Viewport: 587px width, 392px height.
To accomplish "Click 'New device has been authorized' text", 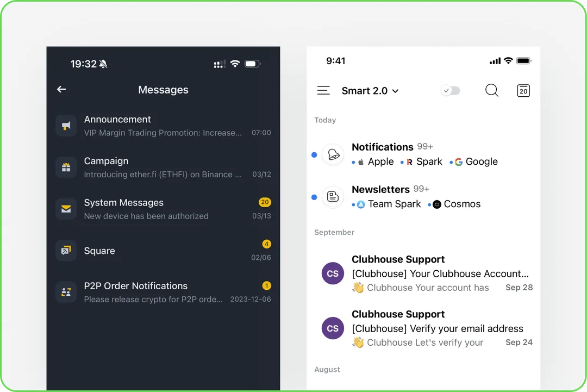I will coord(146,216).
